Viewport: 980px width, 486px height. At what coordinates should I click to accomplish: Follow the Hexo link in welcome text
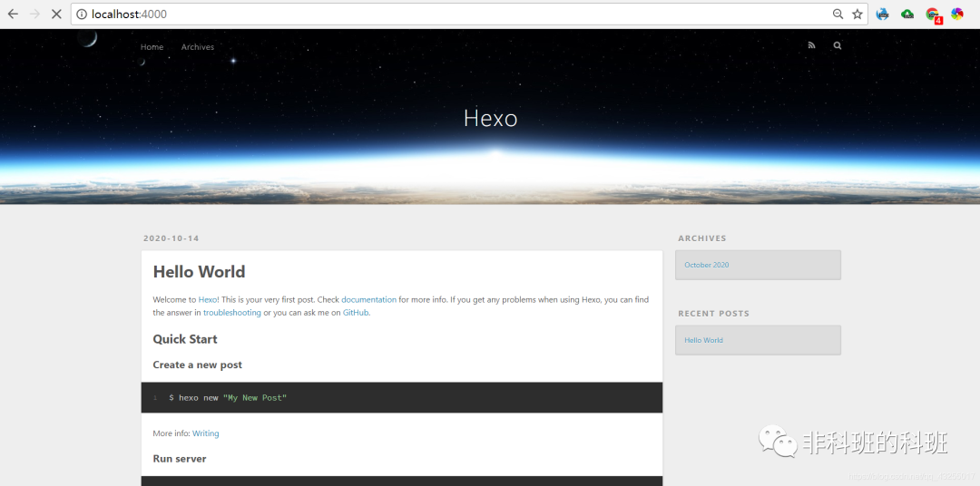click(x=208, y=299)
